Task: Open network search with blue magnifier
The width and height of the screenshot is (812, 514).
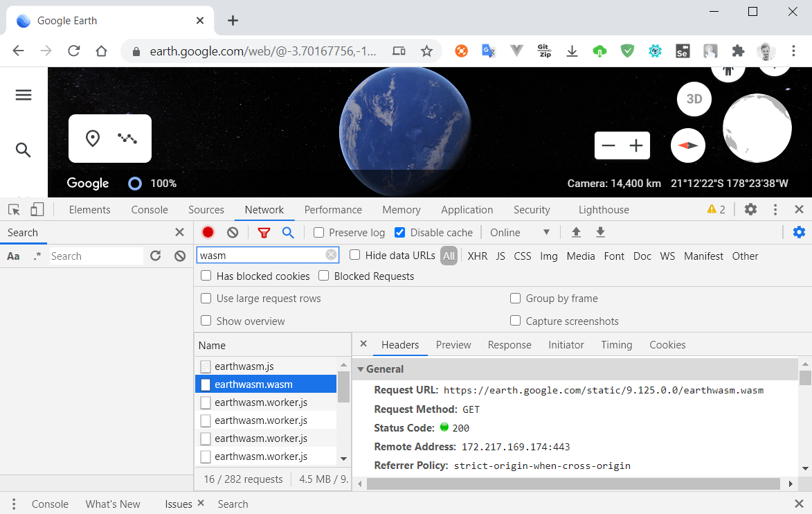Action: click(x=288, y=233)
